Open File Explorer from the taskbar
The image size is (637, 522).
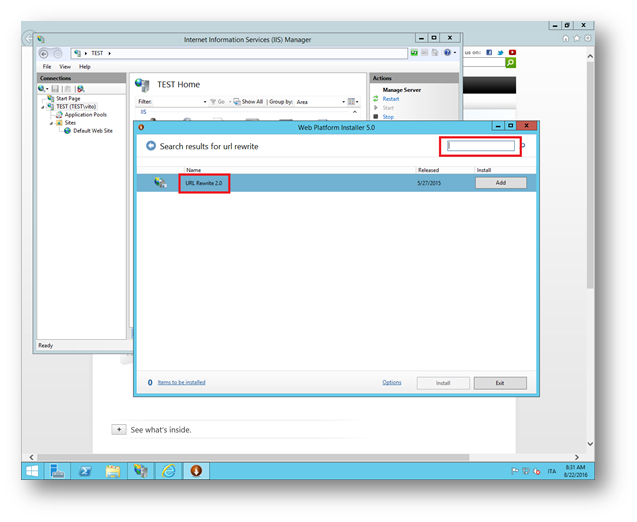pos(113,471)
